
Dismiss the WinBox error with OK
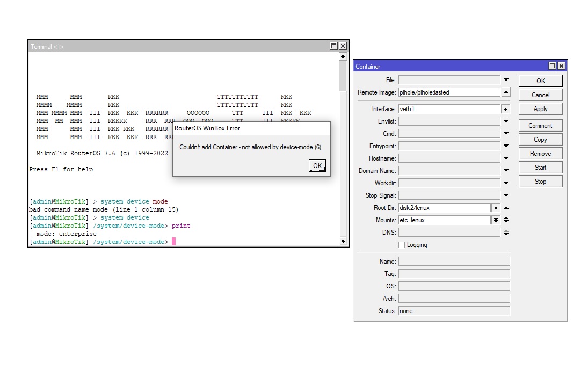(317, 166)
